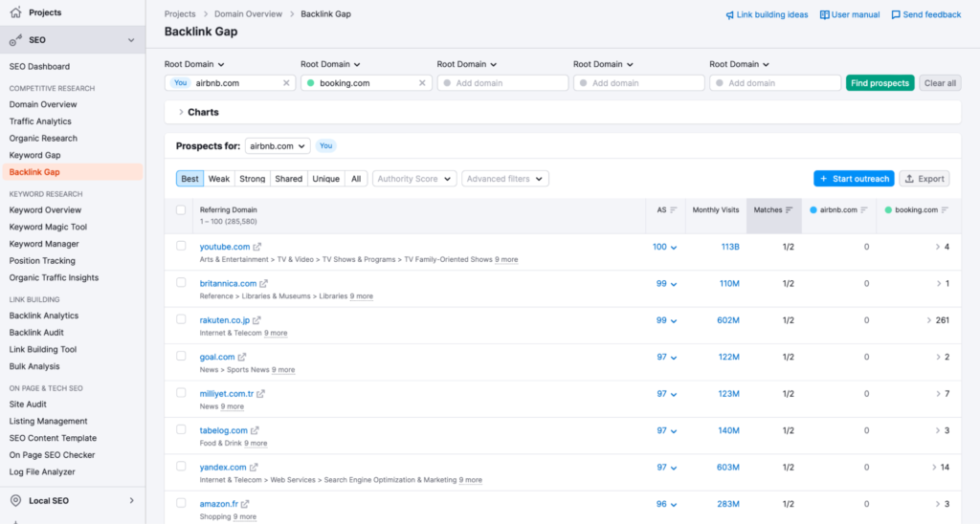The height and width of the screenshot is (524, 980).
Task: Select the Unique filter tab
Action: [325, 179]
